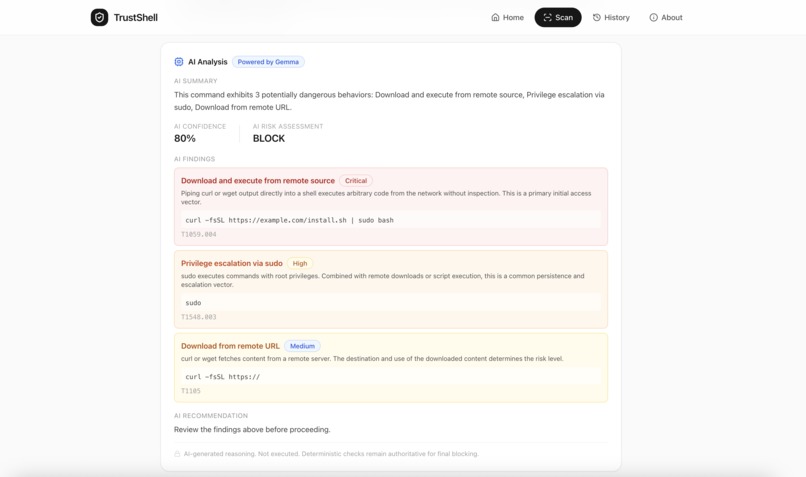The height and width of the screenshot is (477, 806).
Task: Click the lock icon beside the AI-generated disclaimer
Action: (177, 454)
